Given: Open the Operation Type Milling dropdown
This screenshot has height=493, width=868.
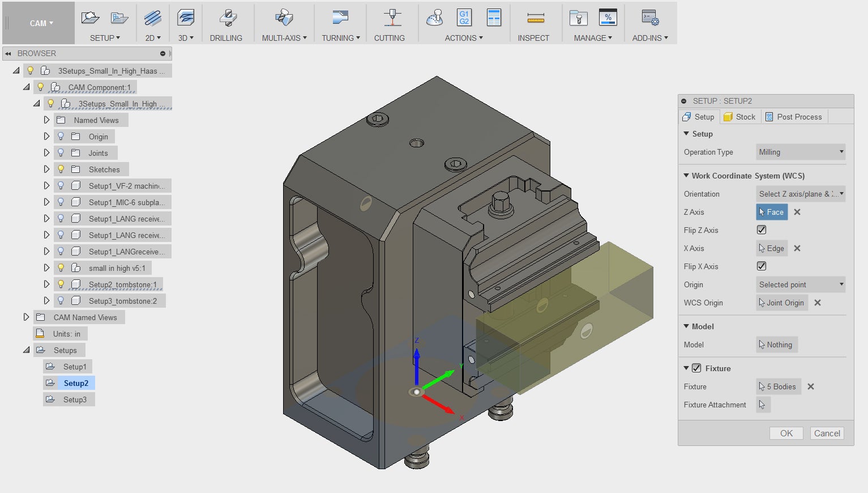Looking at the screenshot, I should click(x=801, y=152).
